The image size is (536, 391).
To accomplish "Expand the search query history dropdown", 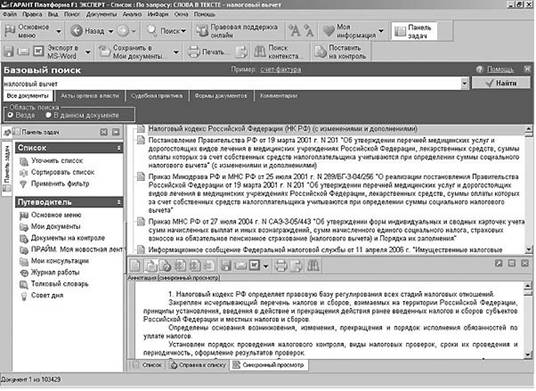I will (464, 83).
